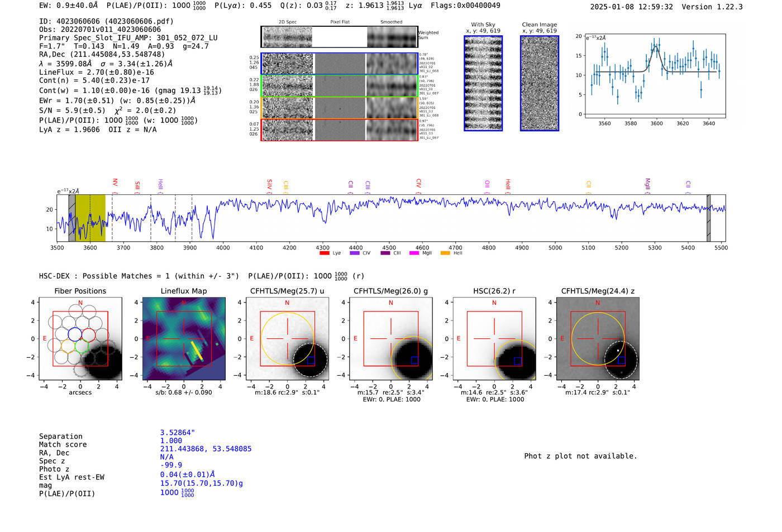
Task: Click the blue fiber circle in Fiber Positions
Action: click(75, 335)
